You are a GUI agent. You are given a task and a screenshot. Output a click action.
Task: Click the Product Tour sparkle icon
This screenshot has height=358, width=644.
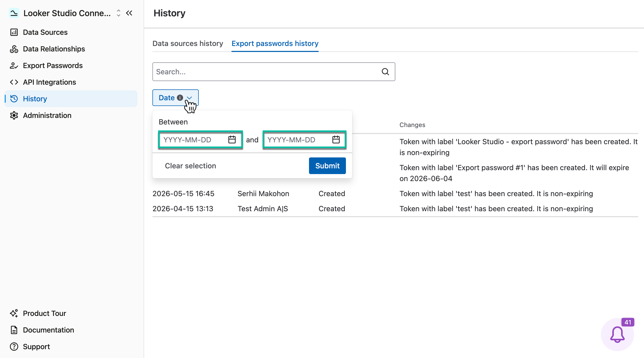point(14,313)
